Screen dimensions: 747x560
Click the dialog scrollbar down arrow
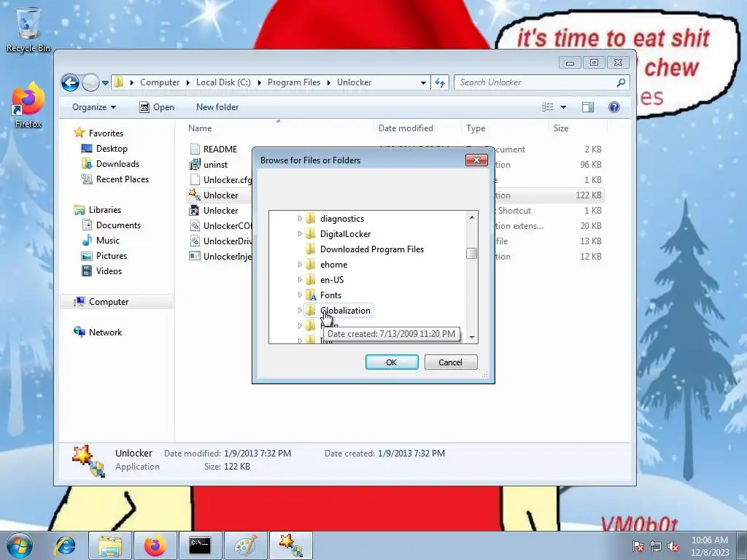(x=472, y=337)
